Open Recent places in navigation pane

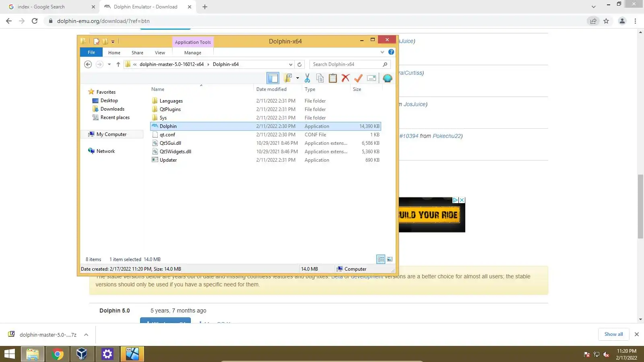pos(115,117)
